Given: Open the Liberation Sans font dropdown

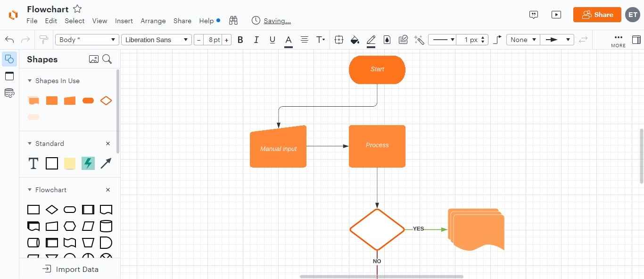Looking at the screenshot, I should [x=156, y=40].
